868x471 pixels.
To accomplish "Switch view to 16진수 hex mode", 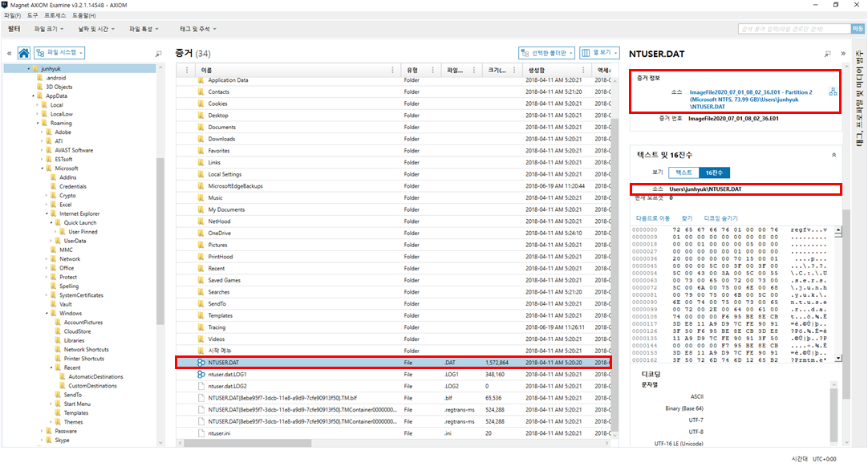I will click(x=714, y=173).
